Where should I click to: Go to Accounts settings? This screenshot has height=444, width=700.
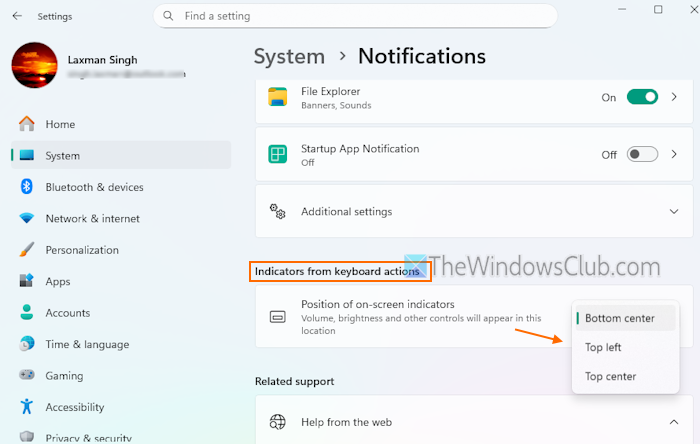[x=121, y=312]
